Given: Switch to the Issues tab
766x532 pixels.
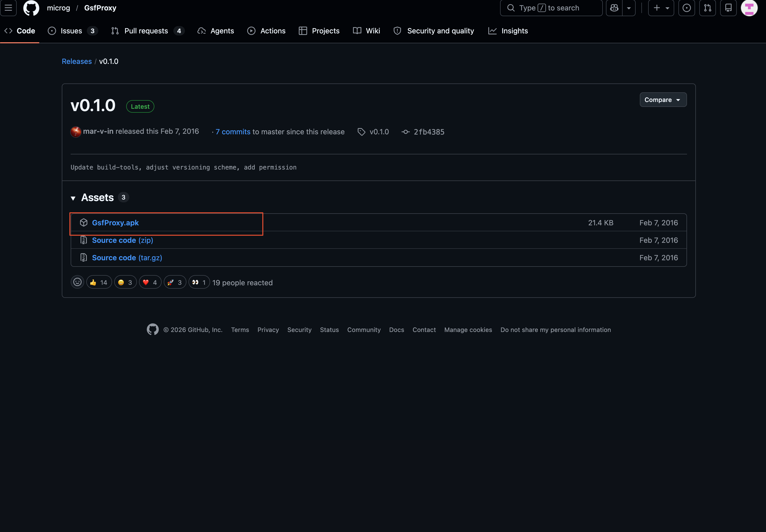Looking at the screenshot, I should click(x=73, y=31).
